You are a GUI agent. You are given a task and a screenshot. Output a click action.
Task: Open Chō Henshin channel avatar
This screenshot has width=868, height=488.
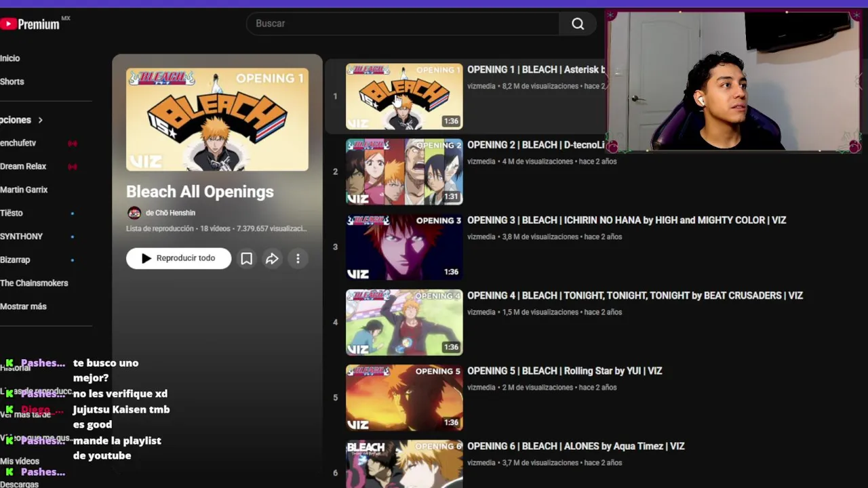click(x=134, y=213)
